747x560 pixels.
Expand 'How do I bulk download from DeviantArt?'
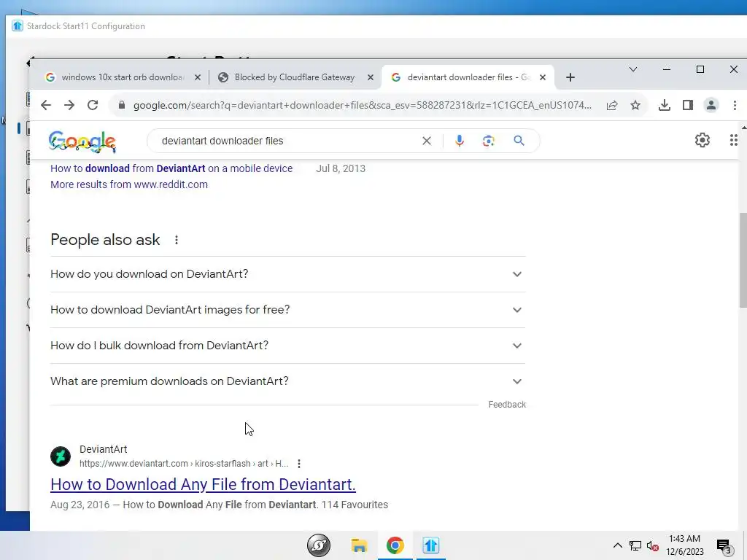point(287,346)
